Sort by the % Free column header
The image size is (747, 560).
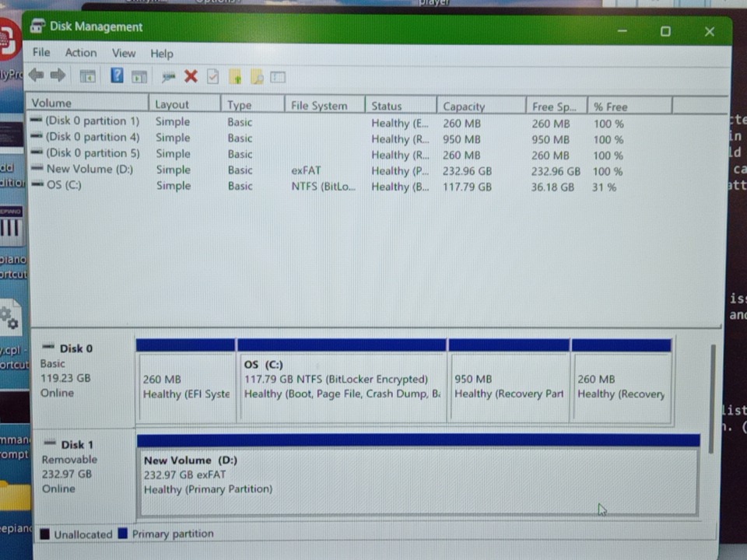pyautogui.click(x=630, y=107)
